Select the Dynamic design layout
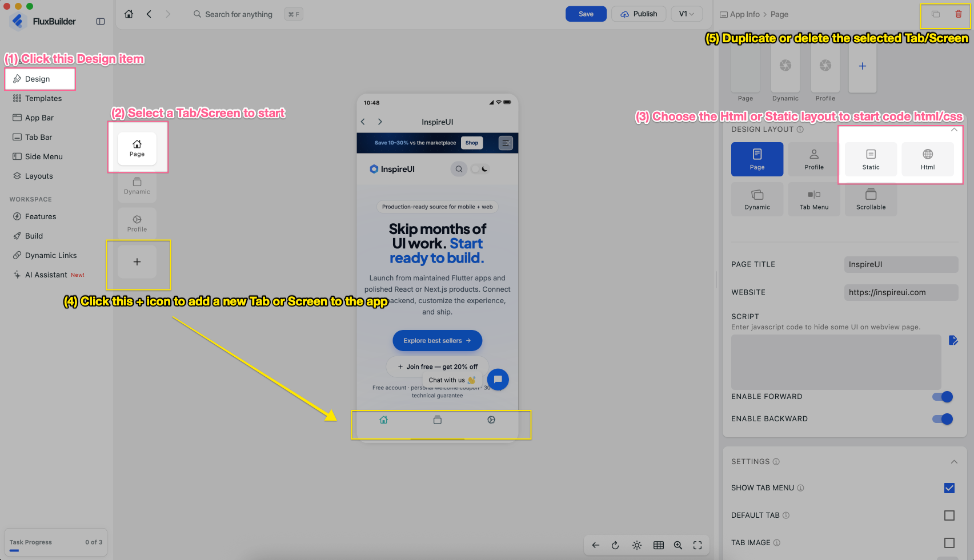 click(757, 199)
